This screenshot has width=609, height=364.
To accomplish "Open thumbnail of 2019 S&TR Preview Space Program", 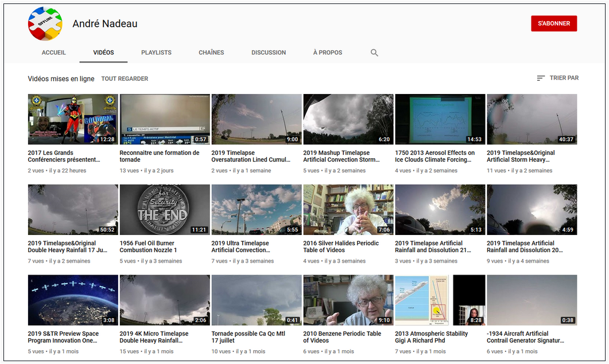I will pos(73,300).
